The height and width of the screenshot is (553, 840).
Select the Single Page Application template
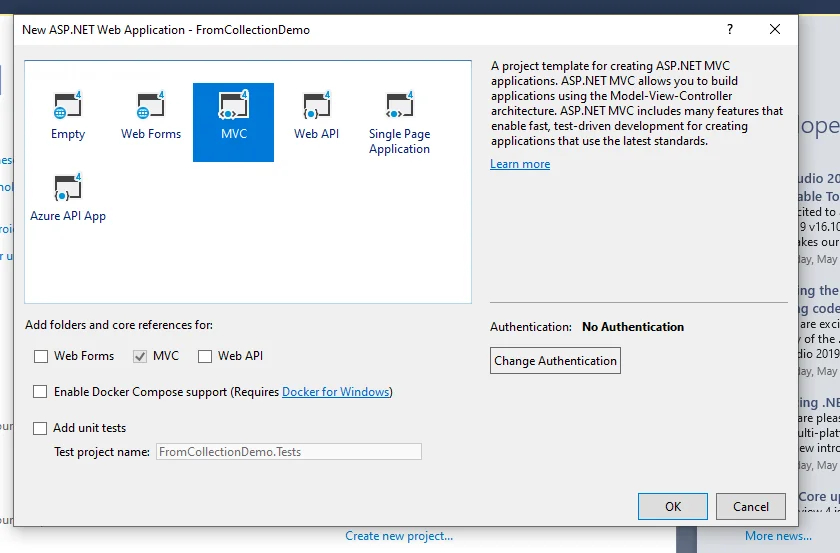point(399,122)
